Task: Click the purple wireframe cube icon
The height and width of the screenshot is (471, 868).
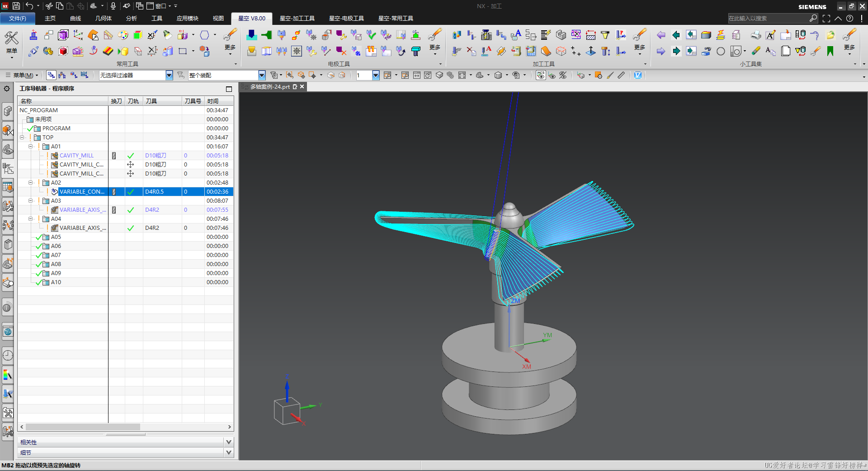Action: point(63,35)
